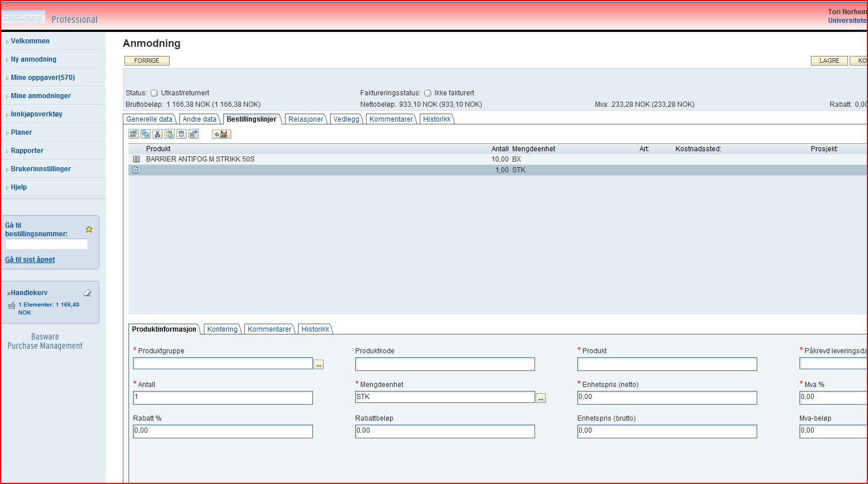Screen dimensions: 868x484
Task: Click the eraser icon to empty Handlekurv
Action: pyautogui.click(x=87, y=293)
